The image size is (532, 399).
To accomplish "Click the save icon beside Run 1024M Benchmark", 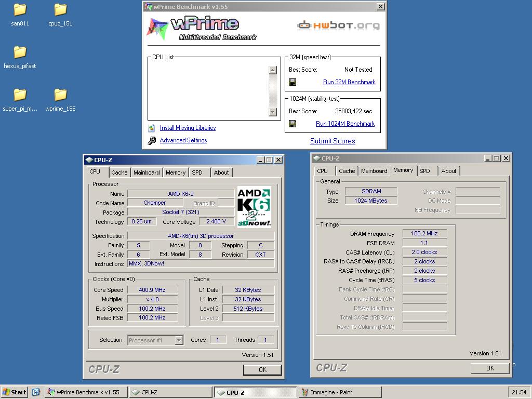I will pos(292,124).
